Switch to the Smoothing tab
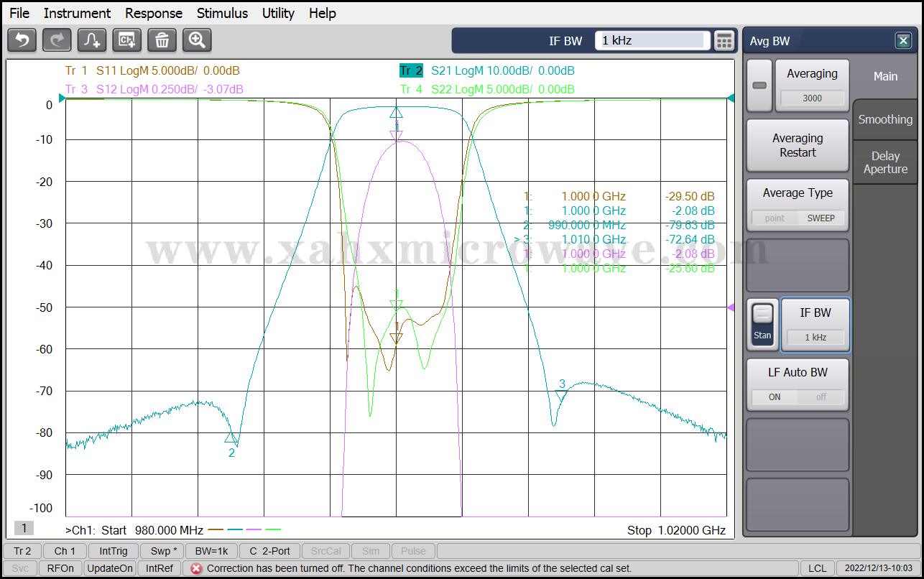 (885, 119)
